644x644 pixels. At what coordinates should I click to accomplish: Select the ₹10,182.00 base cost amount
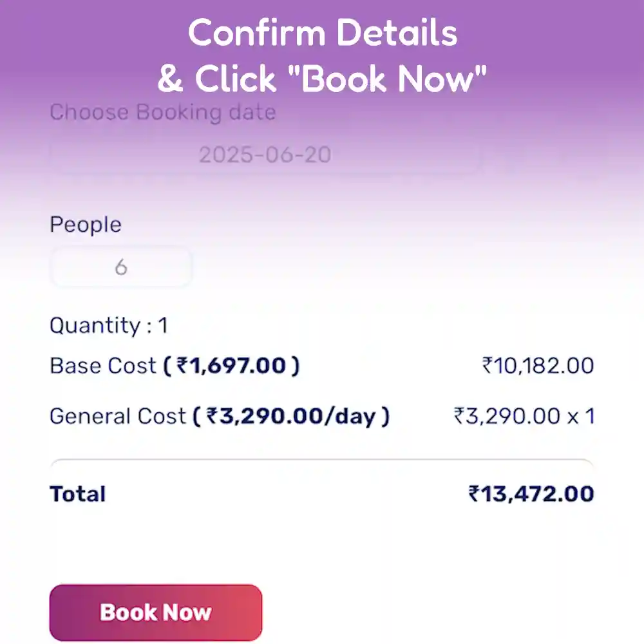point(538,365)
